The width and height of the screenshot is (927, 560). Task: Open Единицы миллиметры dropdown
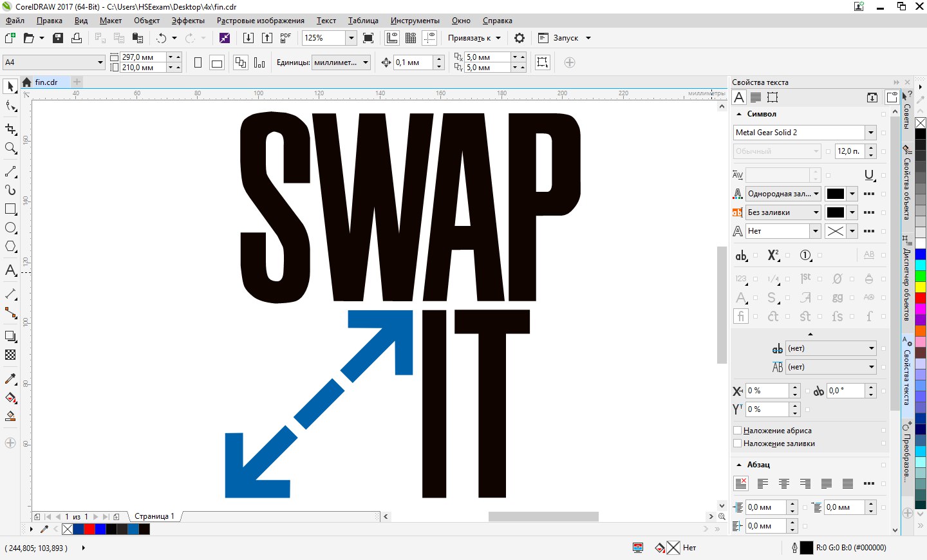pyautogui.click(x=366, y=62)
